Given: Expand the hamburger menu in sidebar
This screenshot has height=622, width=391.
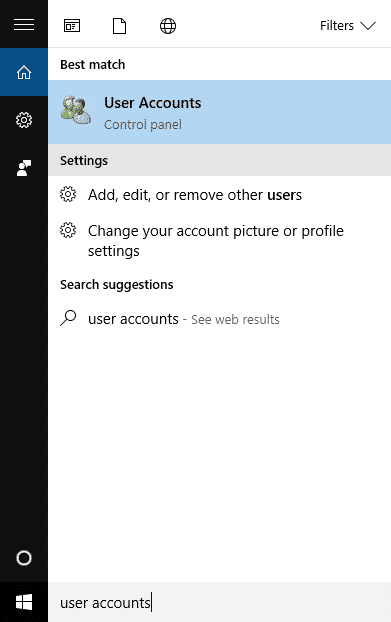Looking at the screenshot, I should [24, 25].
